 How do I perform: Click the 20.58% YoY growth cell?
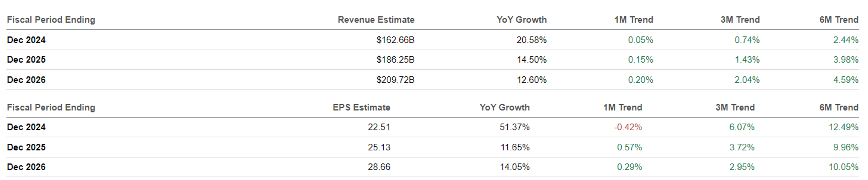531,40
